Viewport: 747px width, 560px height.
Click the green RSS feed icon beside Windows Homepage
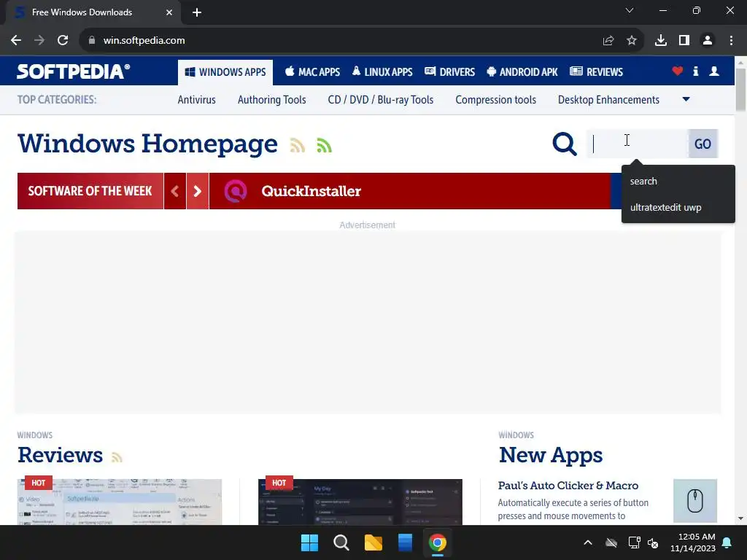(x=324, y=145)
